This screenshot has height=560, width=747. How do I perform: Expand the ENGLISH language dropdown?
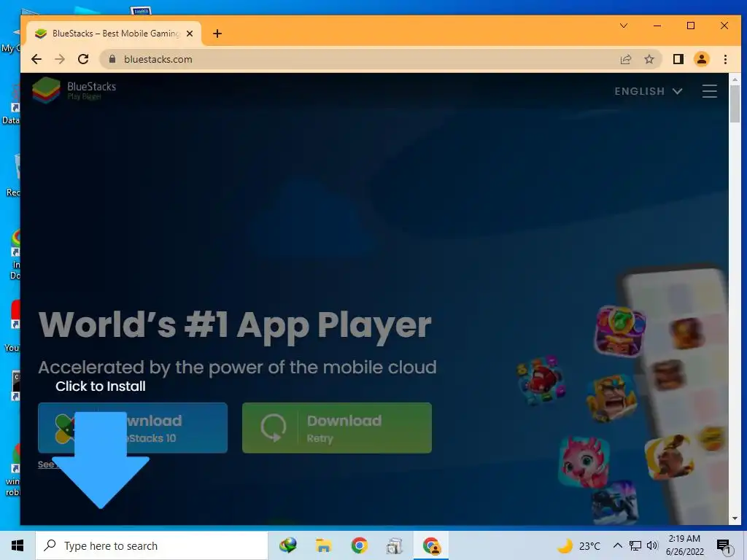[649, 91]
